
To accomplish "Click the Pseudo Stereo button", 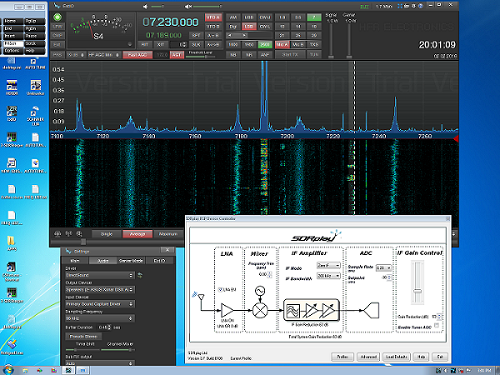I will pos(83,336).
